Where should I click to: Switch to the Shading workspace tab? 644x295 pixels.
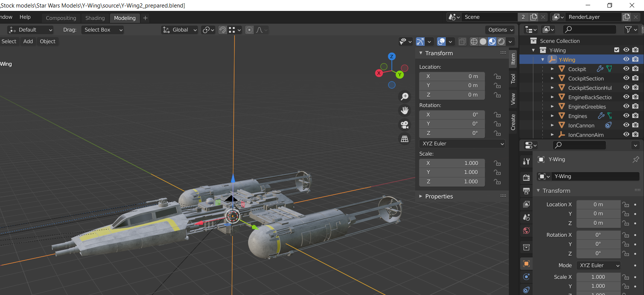(95, 18)
